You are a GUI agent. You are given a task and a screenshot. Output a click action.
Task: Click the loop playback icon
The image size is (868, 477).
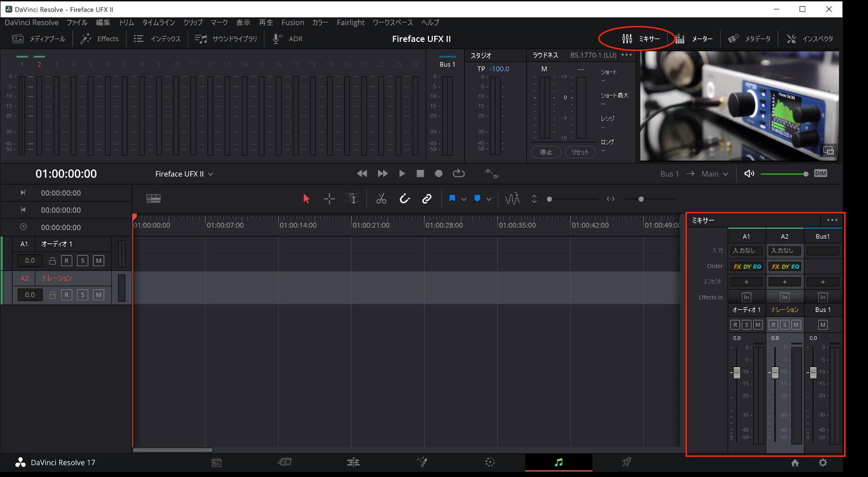click(459, 174)
